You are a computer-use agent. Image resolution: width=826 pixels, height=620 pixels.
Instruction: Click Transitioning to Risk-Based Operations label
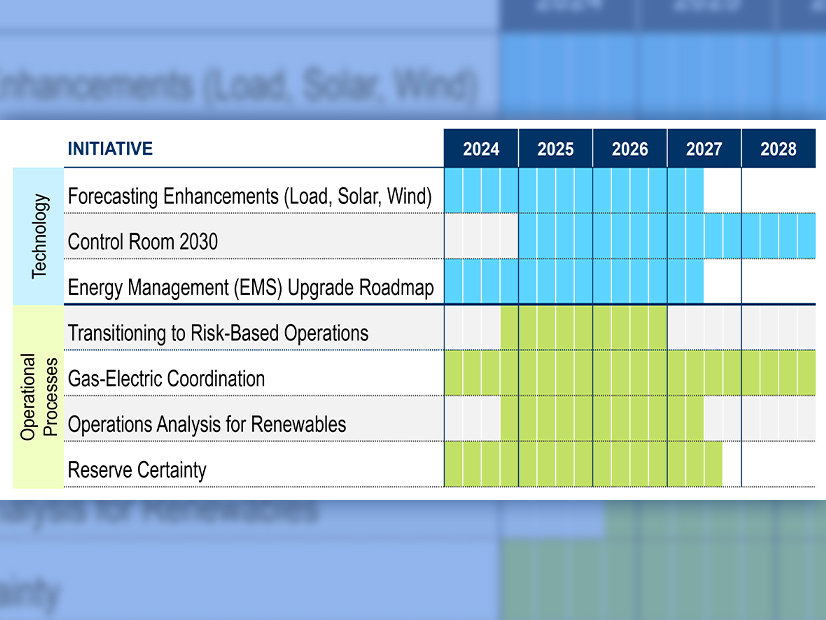click(218, 333)
